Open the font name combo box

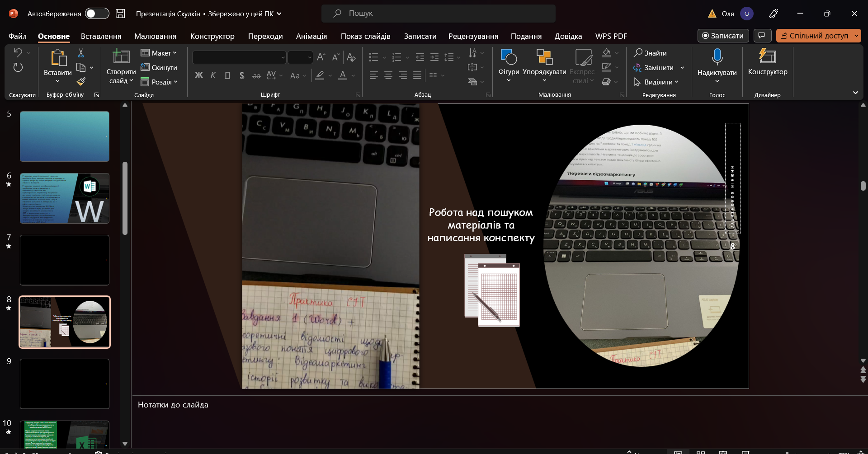coord(239,57)
